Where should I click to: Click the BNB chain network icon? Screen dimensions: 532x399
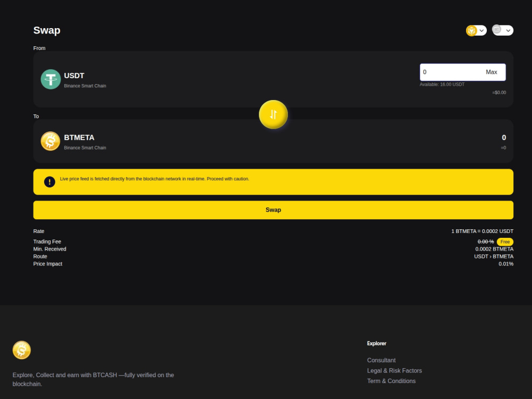(471, 30)
